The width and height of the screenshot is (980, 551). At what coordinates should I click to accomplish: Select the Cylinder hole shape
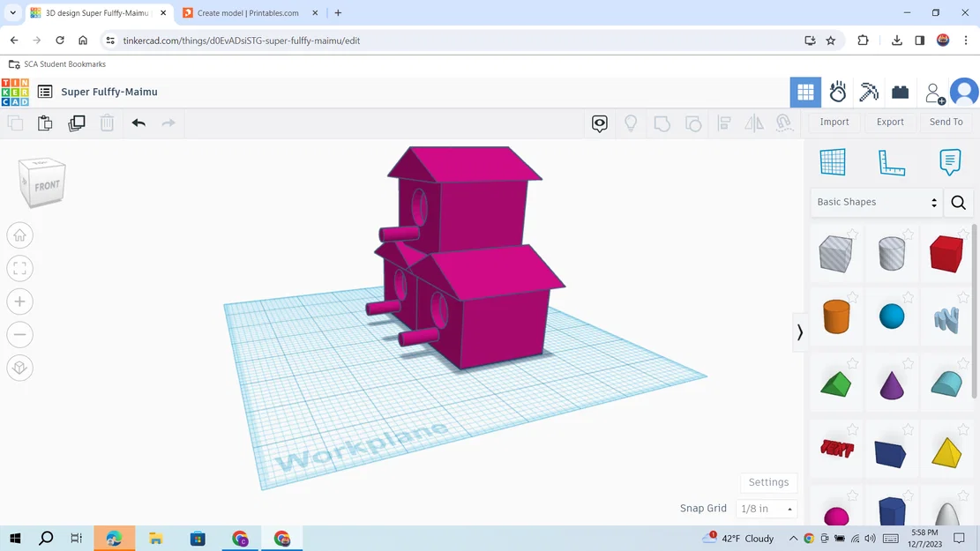(892, 254)
